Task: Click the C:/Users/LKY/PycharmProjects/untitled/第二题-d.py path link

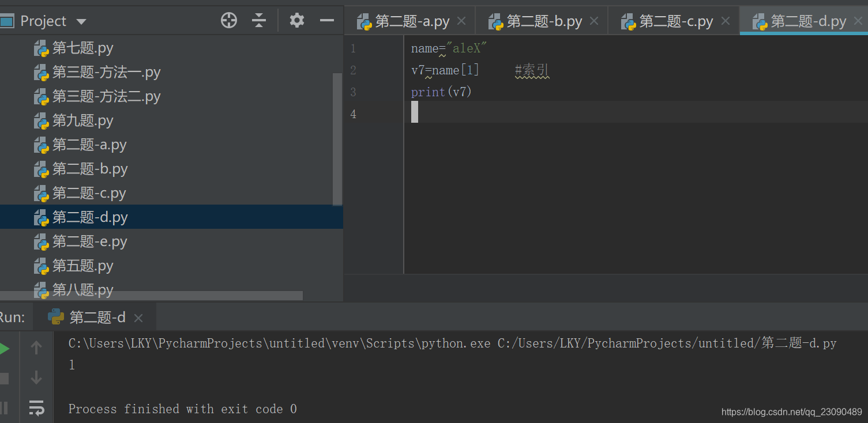Action: click(x=667, y=344)
